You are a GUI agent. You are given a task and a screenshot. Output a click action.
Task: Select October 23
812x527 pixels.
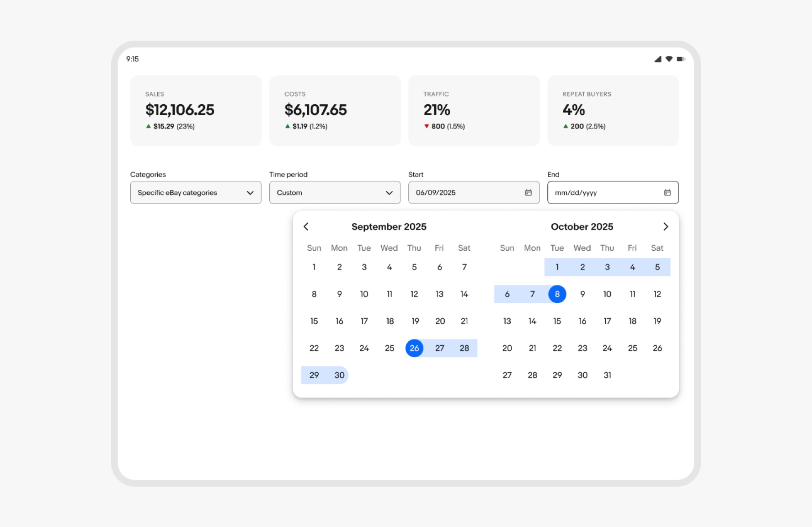point(582,348)
